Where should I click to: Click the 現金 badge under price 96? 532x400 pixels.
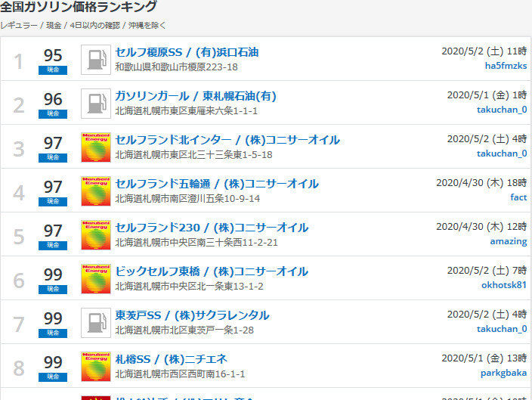(x=53, y=113)
